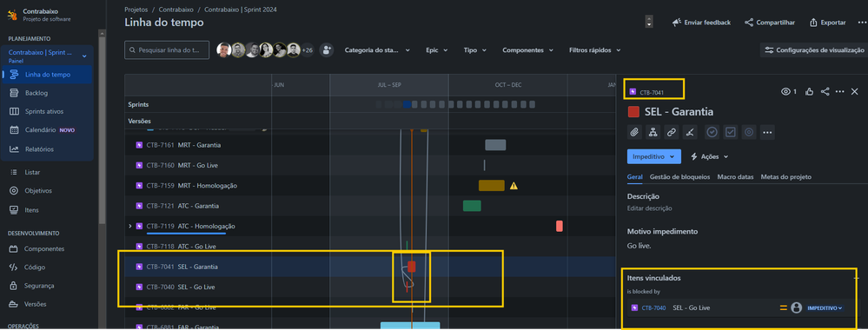
Task: Click the warning triangle on MRT - Homologação
Action: pos(514,186)
